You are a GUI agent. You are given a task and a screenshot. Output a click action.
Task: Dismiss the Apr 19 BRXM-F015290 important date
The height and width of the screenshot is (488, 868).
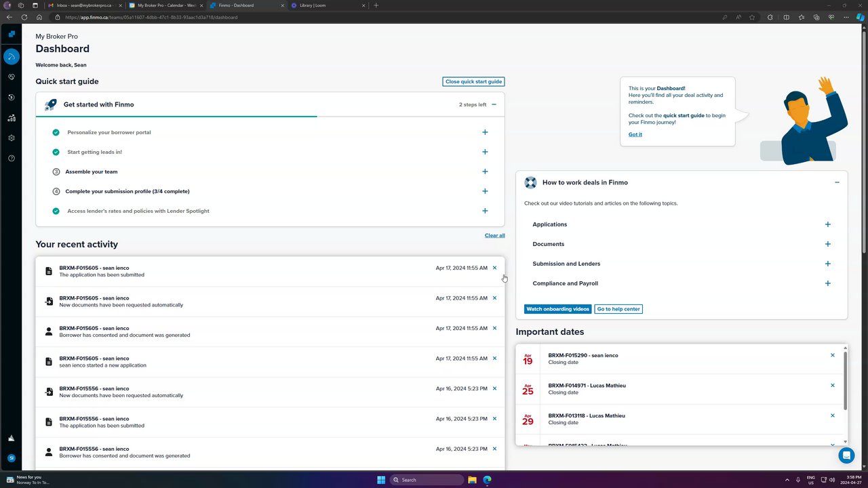click(833, 355)
